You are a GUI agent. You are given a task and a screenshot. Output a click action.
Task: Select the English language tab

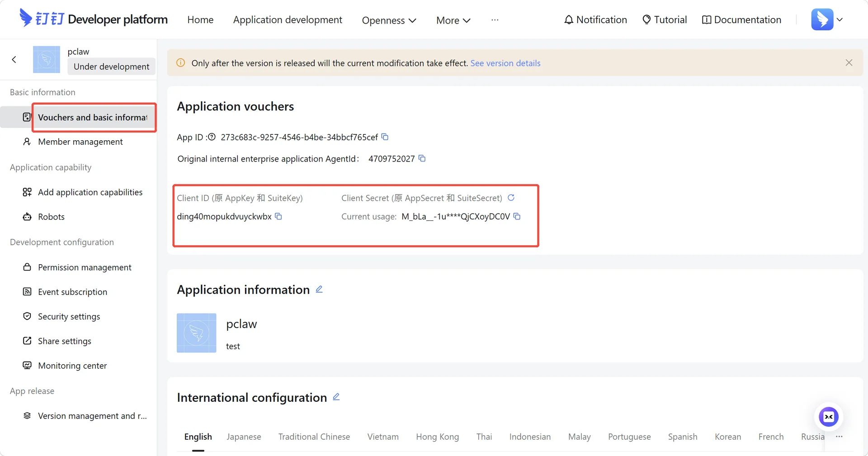click(198, 437)
